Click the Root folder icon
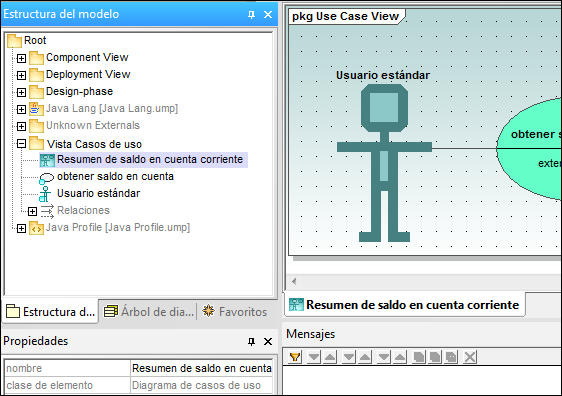 pos(14,40)
